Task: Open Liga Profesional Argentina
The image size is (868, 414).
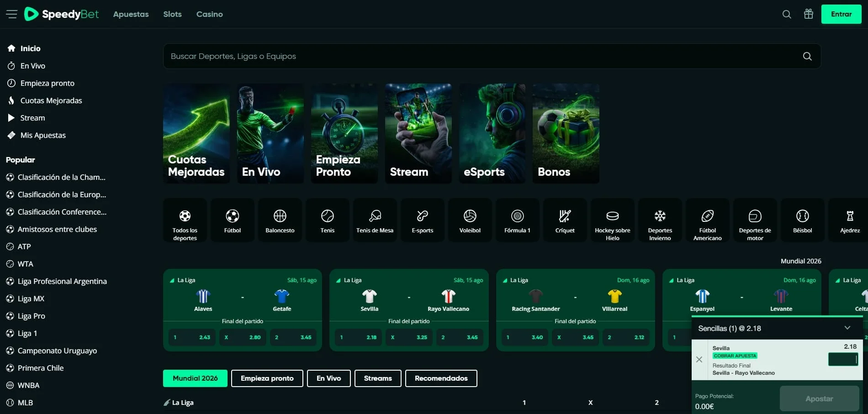Action: 57,281
